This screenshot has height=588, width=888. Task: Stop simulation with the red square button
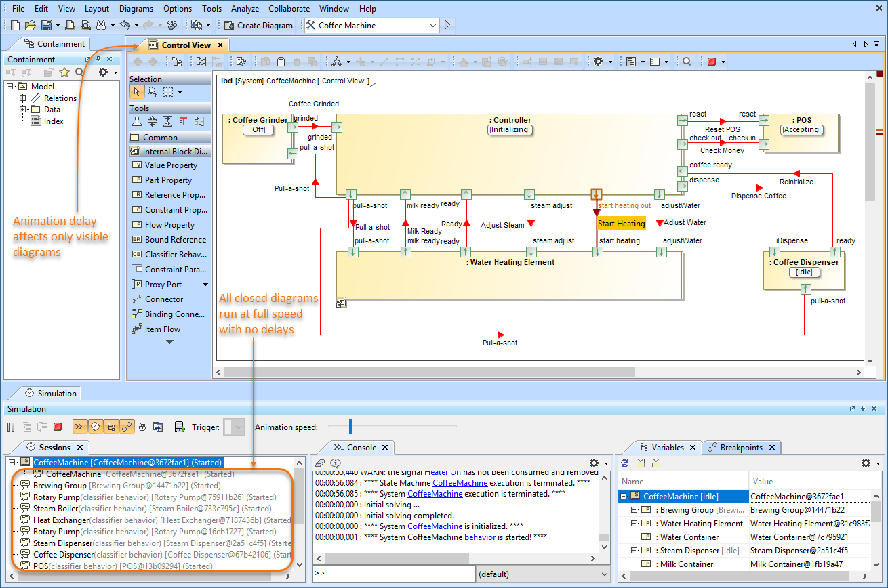pos(58,427)
